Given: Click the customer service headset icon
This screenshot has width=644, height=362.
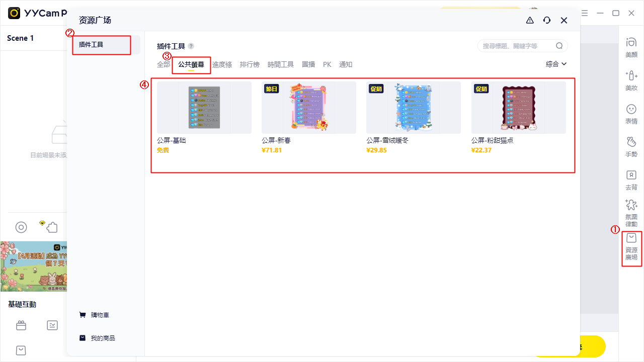Looking at the screenshot, I should [547, 20].
